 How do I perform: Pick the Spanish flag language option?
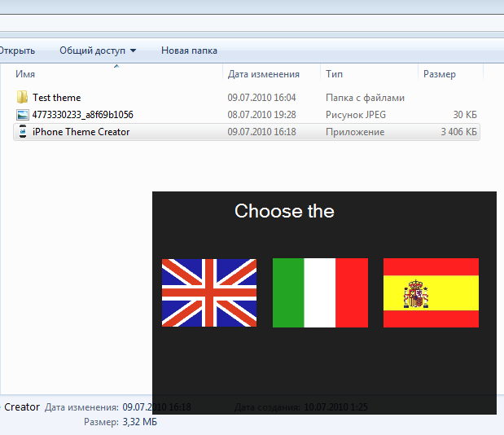[x=431, y=292]
